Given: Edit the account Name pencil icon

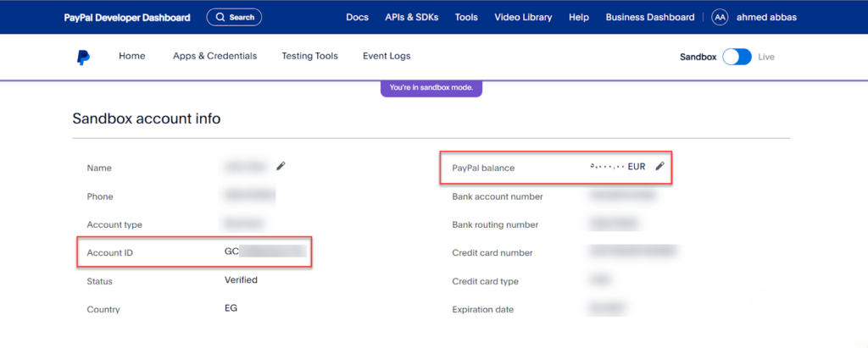Looking at the screenshot, I should click(281, 165).
